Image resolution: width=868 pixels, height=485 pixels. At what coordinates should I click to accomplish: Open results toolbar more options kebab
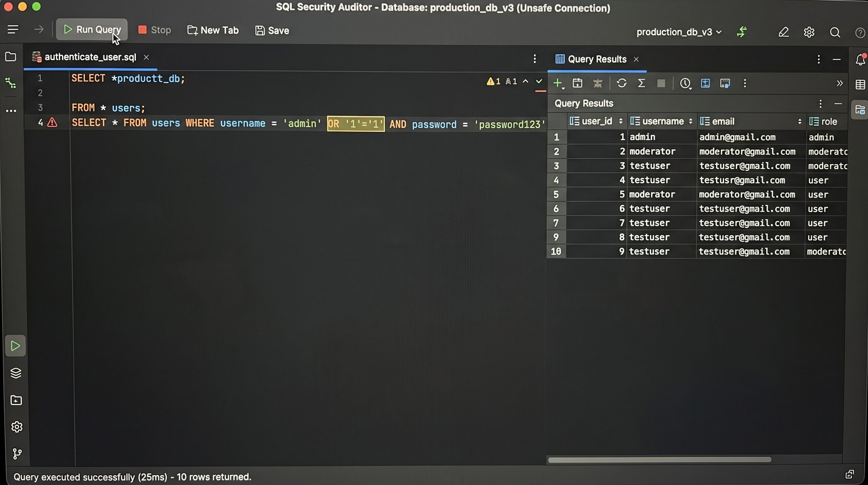(745, 83)
